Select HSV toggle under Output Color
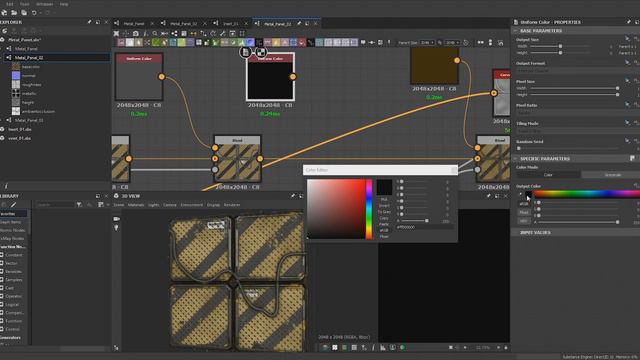The width and height of the screenshot is (640, 360). (524, 221)
